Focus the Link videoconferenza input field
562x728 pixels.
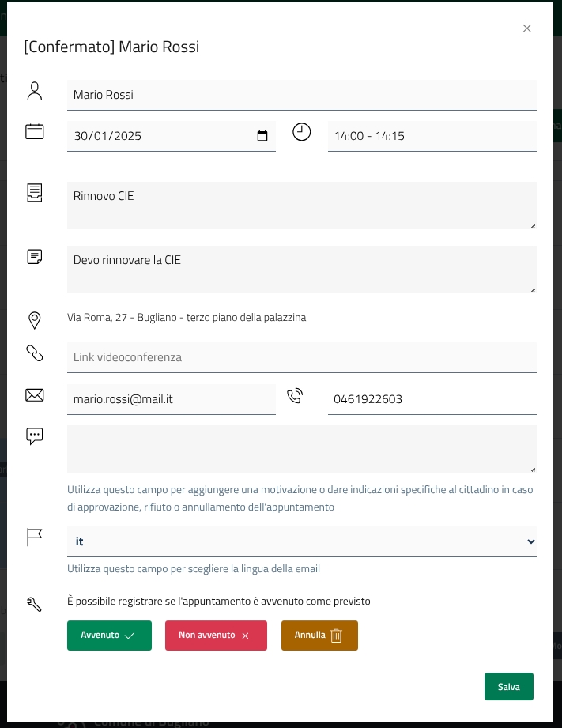[x=301, y=357]
